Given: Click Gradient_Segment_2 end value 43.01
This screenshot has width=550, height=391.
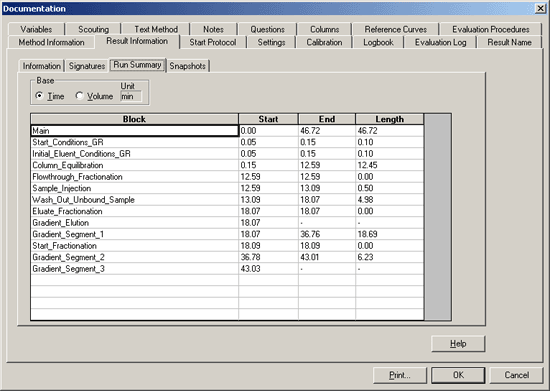Looking at the screenshot, I should [327, 257].
